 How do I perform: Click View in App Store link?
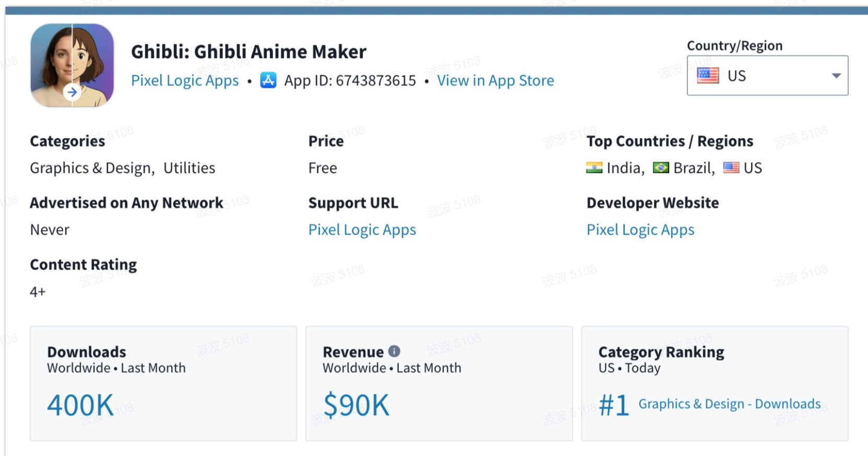coord(495,80)
